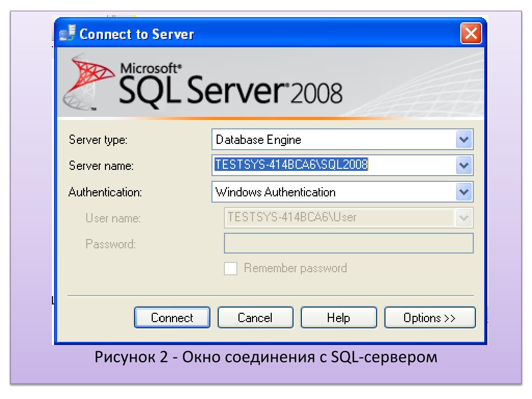The height and width of the screenshot is (399, 532).
Task: Click the Connect to Server title icon
Action: 67,33
